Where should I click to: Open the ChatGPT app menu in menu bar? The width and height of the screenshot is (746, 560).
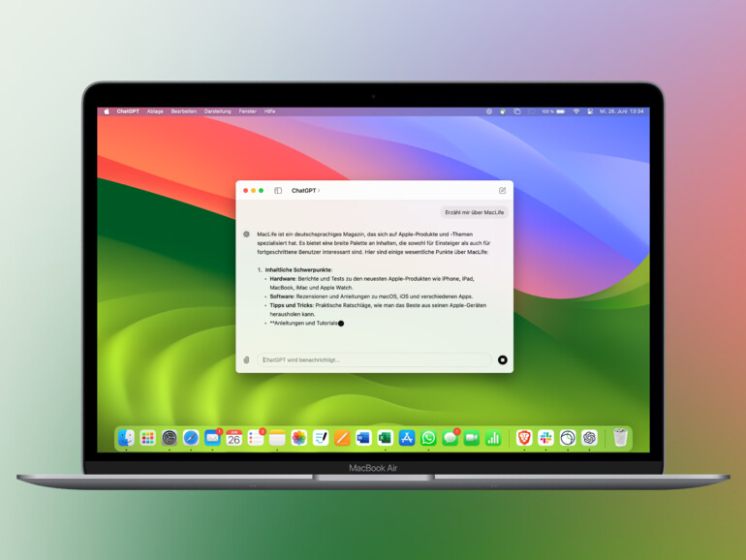[128, 111]
